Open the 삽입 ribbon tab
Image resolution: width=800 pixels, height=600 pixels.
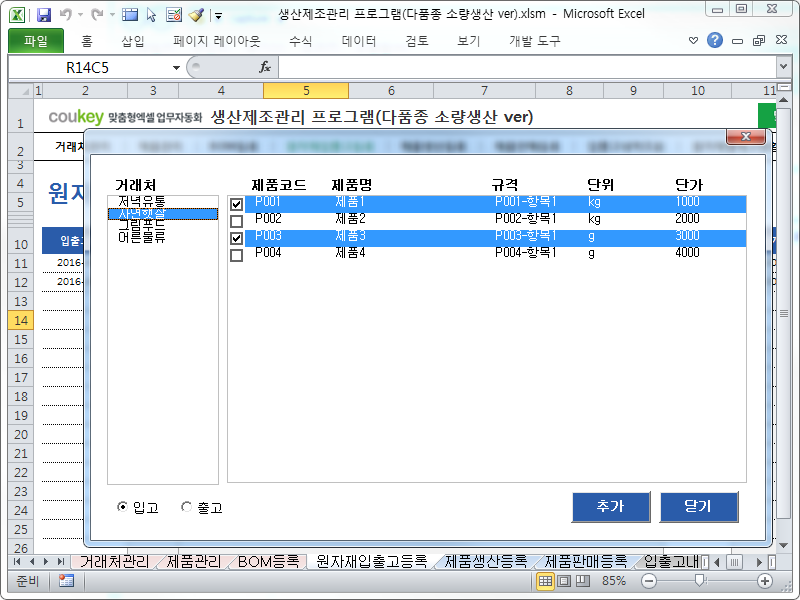(133, 41)
